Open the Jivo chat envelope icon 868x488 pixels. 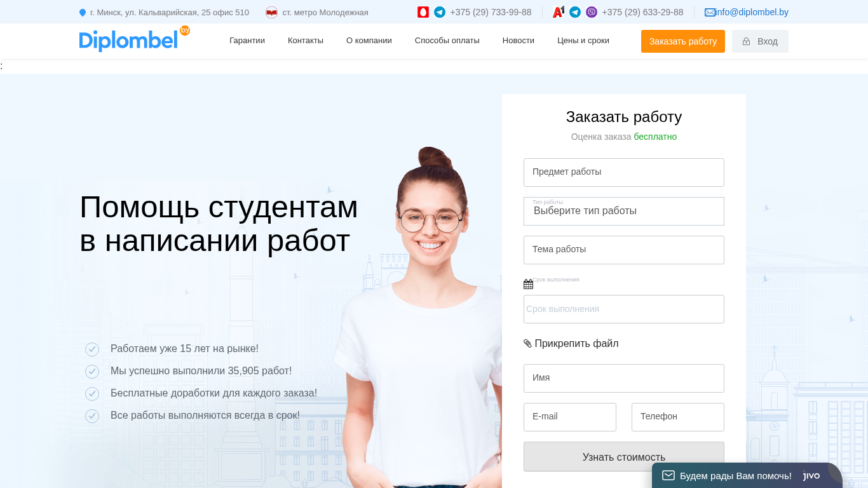coord(668,475)
